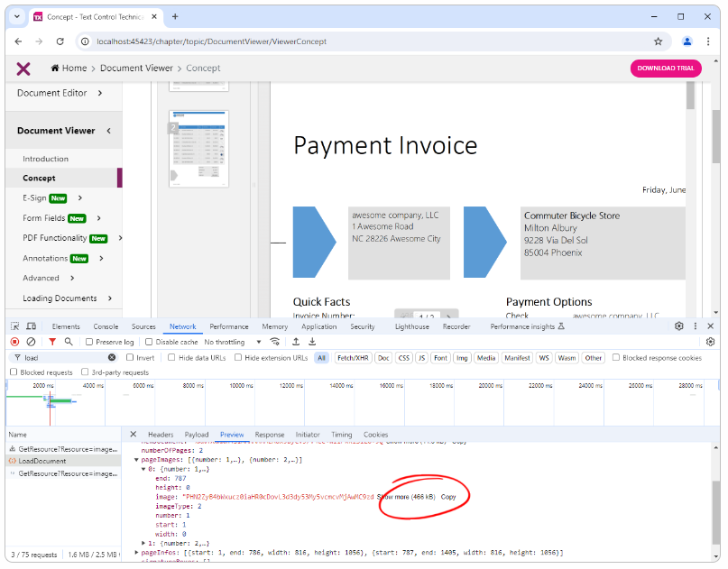Export HAR file with download icon

[312, 342]
